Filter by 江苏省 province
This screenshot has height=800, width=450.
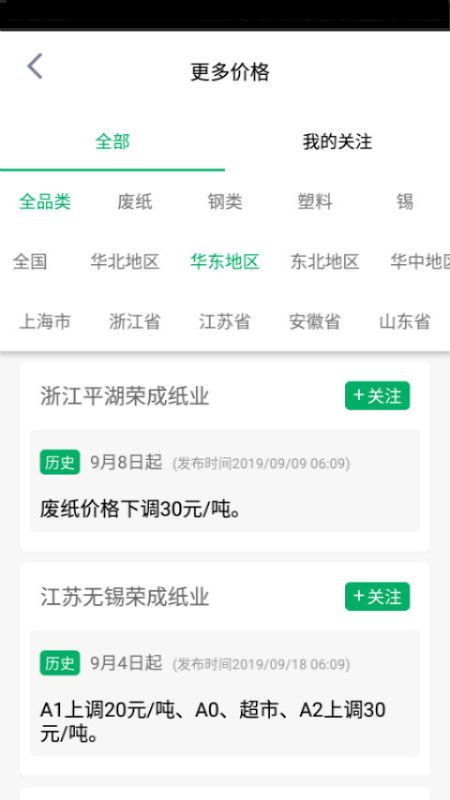click(224, 322)
